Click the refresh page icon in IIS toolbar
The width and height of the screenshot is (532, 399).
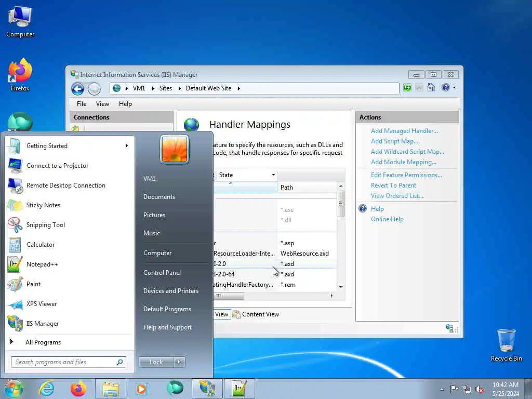pos(407,88)
